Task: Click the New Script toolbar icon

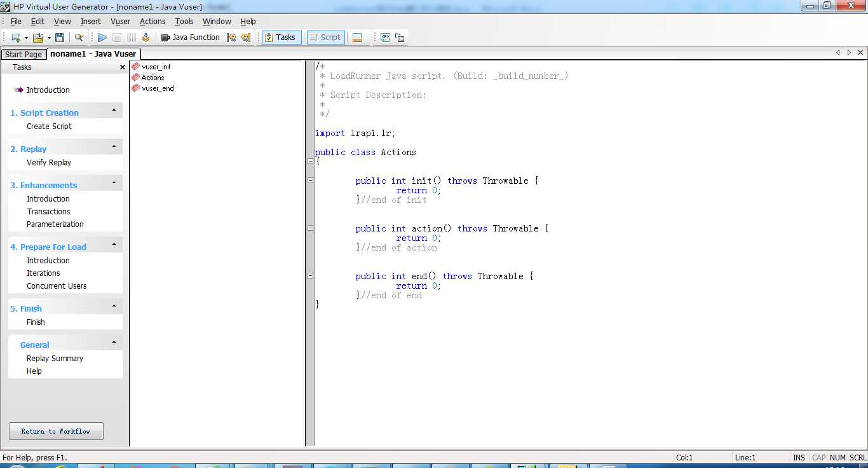Action: click(x=15, y=38)
